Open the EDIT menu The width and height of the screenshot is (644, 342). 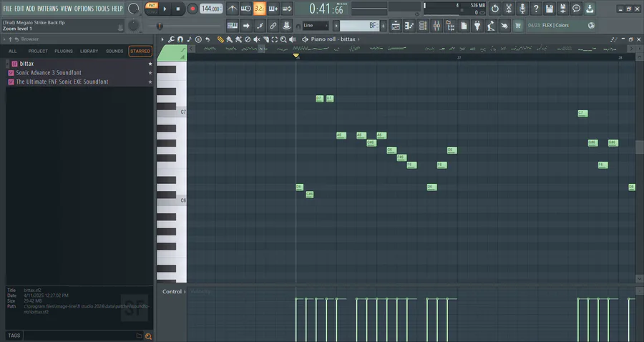(x=19, y=8)
